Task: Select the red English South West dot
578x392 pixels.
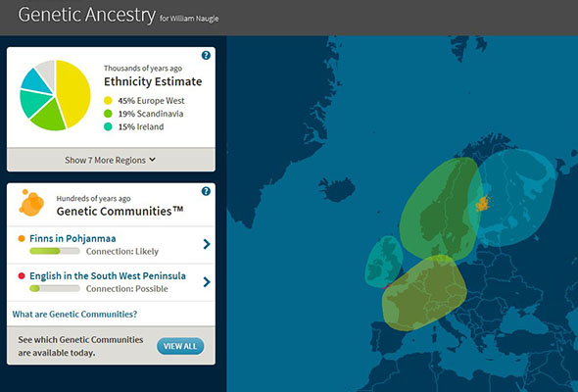Action: pyautogui.click(x=22, y=275)
